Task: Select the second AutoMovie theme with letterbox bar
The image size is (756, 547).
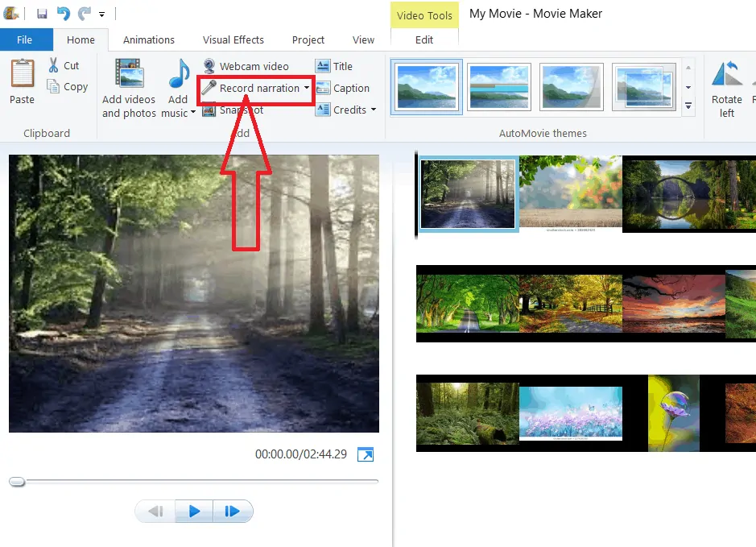Action: pos(499,87)
